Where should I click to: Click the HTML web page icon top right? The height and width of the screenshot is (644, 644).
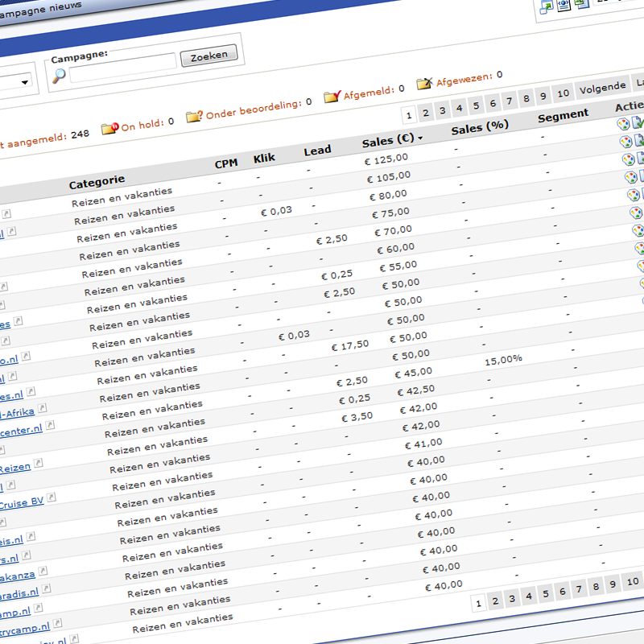[564, 5]
